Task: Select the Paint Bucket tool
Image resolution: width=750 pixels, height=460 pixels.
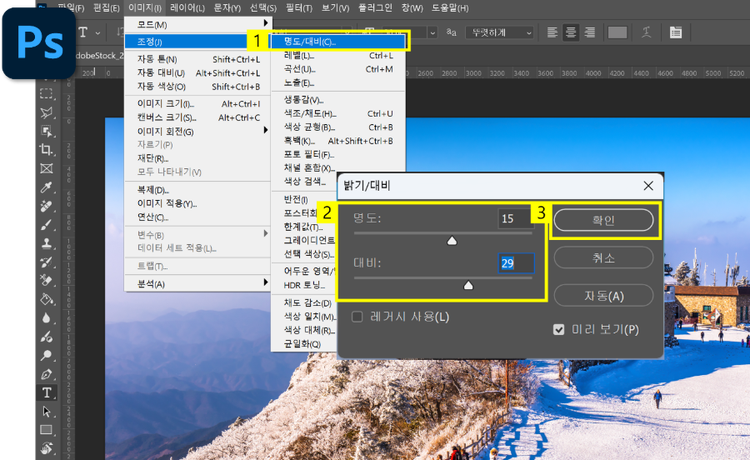Action: (46, 299)
